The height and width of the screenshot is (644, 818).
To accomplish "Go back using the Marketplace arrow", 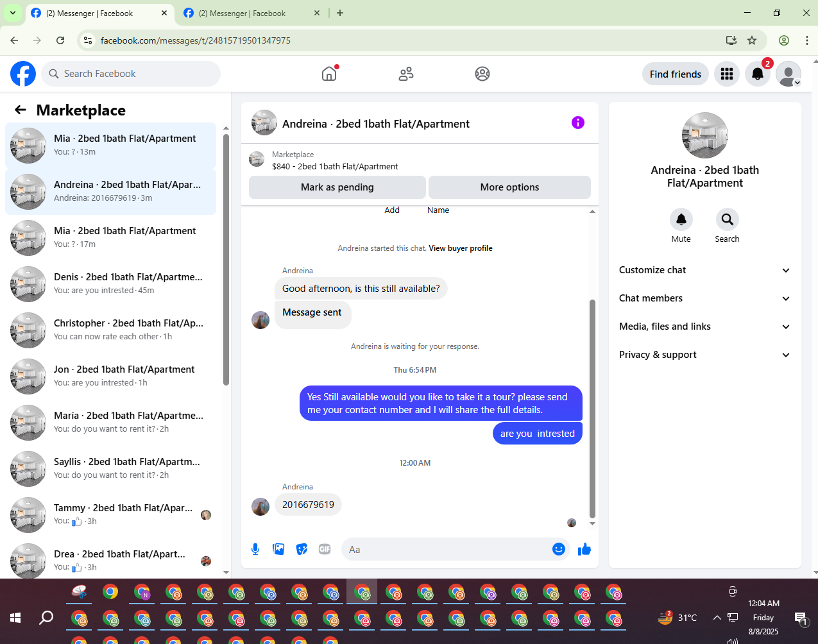I will click(21, 110).
